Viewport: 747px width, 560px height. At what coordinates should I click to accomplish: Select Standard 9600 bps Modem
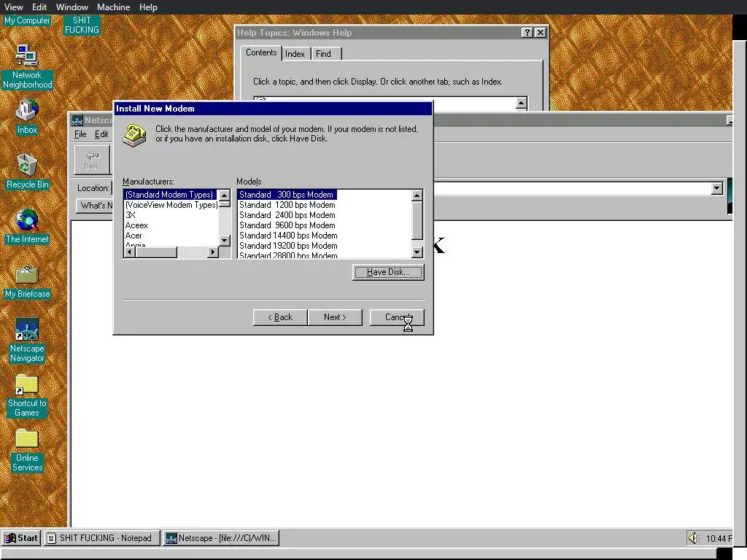point(287,225)
